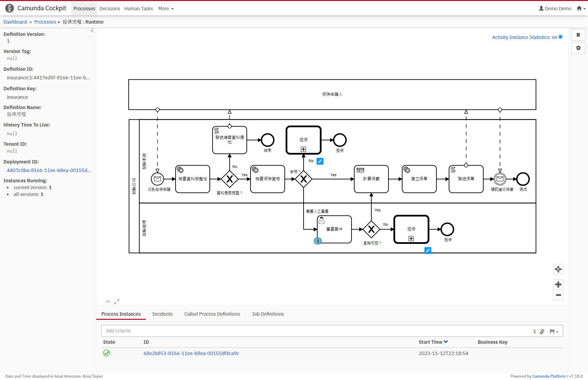588x380 pixels.
Task: Select the 資料是否完整 exclusive gateway
Action: 230,179
